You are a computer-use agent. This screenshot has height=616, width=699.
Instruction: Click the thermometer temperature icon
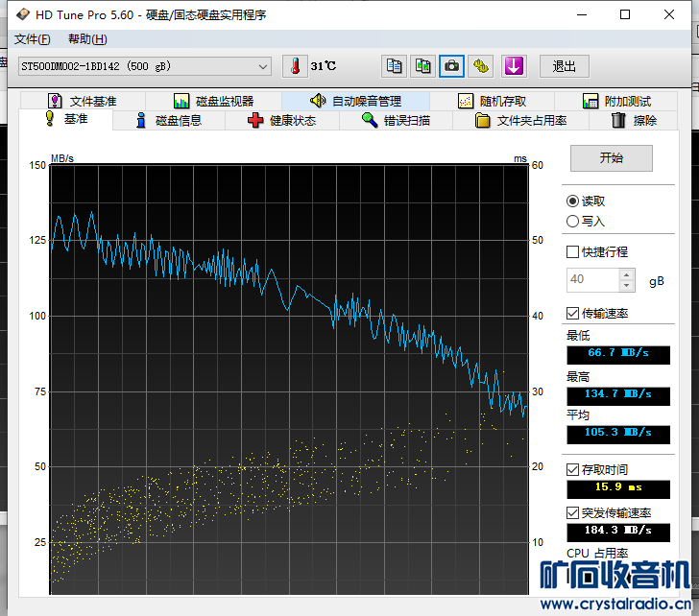(x=297, y=66)
